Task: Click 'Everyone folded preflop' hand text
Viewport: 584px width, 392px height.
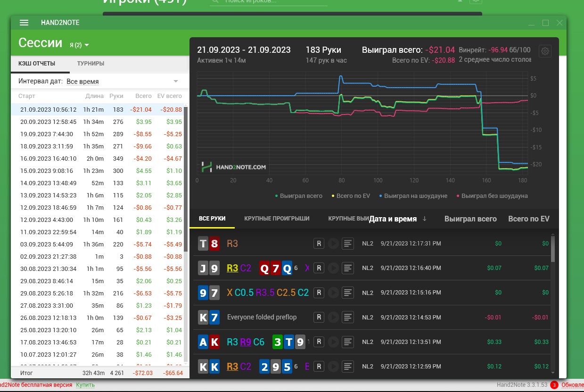Action: tap(262, 317)
